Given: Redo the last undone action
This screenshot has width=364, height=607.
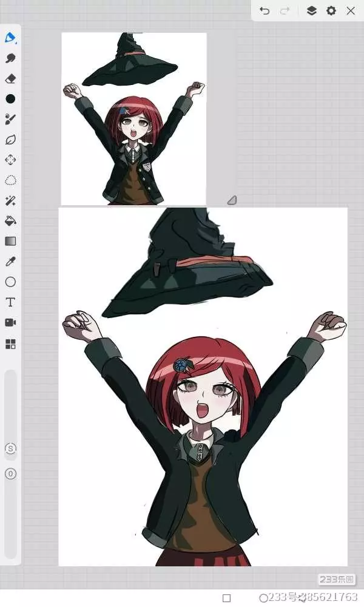Looking at the screenshot, I should (x=285, y=11).
